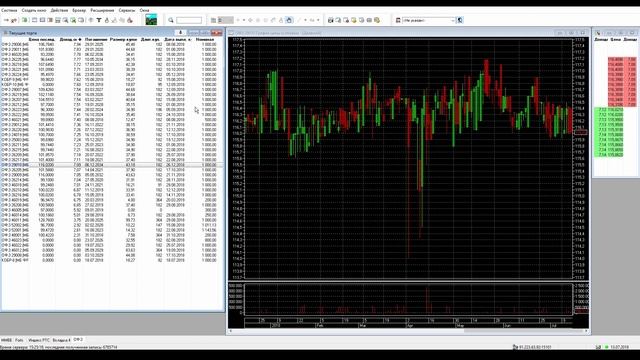The width and height of the screenshot is (640, 360).
Task: Click the top red ask row in quote panel
Action: click(x=622, y=60)
